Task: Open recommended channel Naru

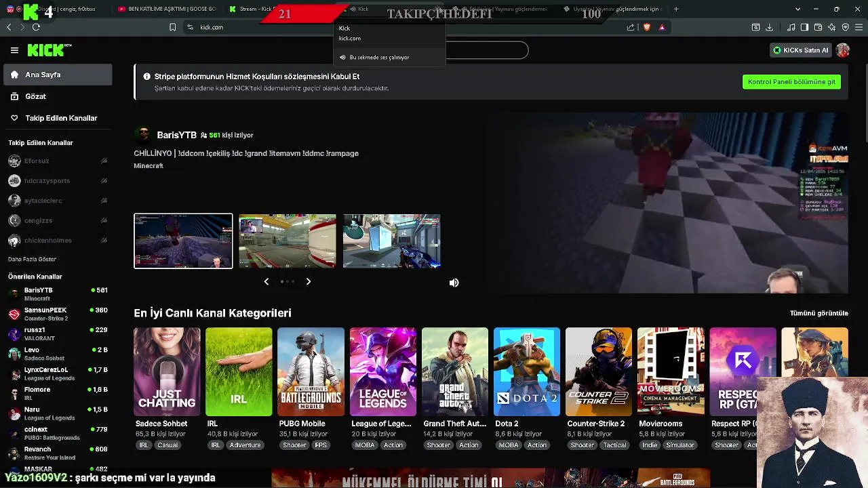Action: pos(58,413)
